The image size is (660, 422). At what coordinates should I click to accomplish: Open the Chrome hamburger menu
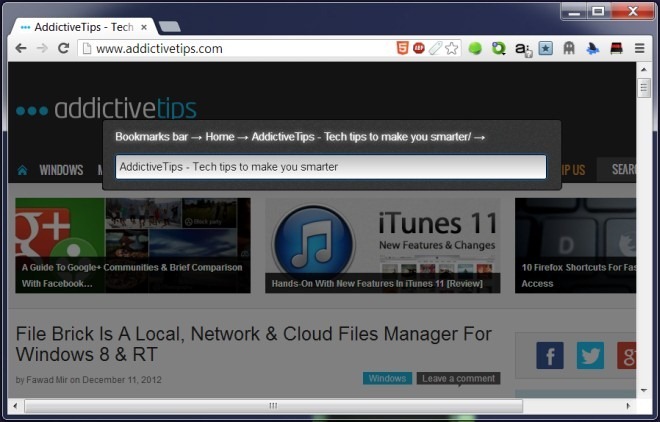coord(639,48)
